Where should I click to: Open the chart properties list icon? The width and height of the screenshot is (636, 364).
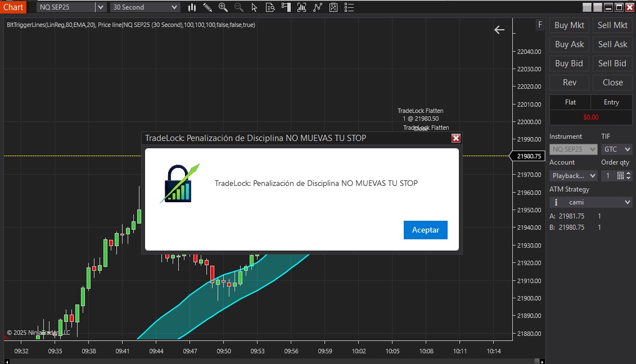click(x=349, y=7)
